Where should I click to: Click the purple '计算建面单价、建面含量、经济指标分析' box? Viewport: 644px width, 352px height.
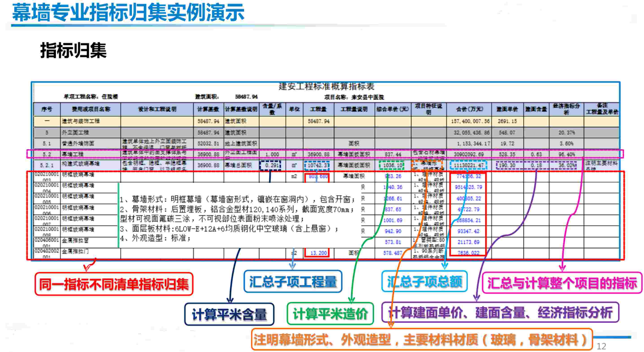coord(500,312)
